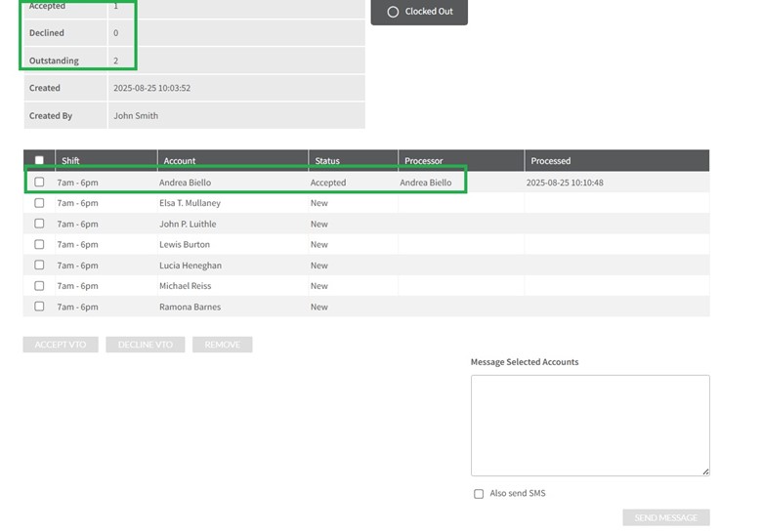Grab the message box resize handle

click(x=705, y=471)
